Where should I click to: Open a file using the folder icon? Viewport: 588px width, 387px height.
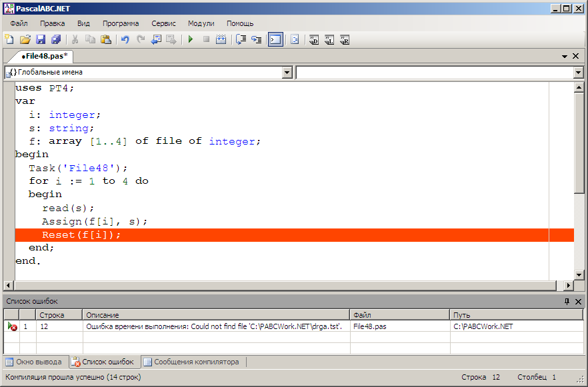[x=25, y=39]
